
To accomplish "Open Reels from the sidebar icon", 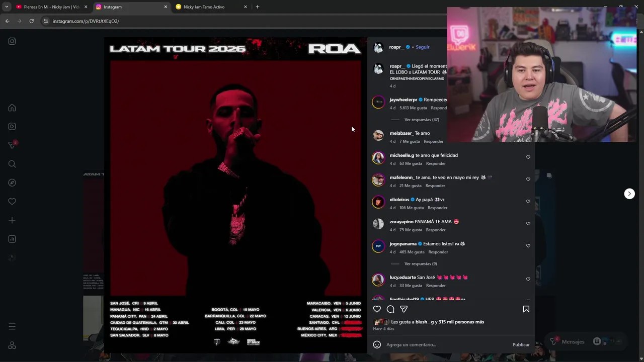I will [12, 127].
